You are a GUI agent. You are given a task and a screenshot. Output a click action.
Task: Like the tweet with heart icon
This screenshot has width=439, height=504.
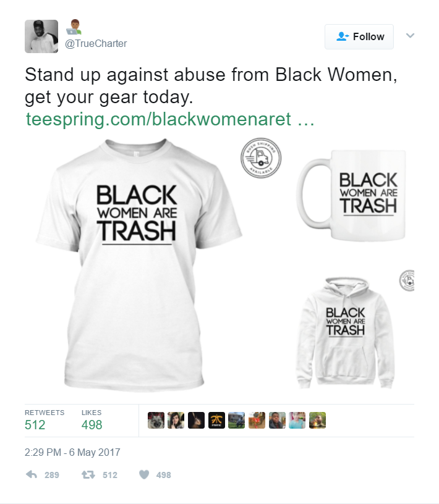(144, 474)
